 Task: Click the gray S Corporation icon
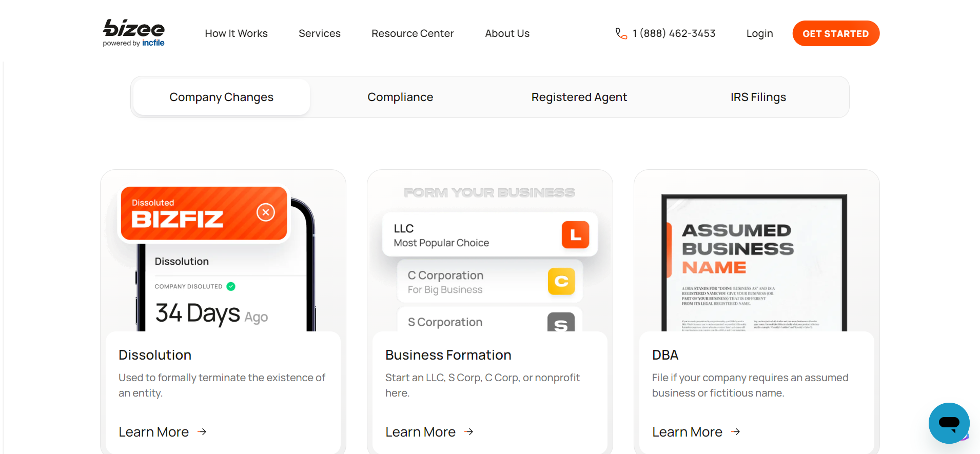click(561, 323)
